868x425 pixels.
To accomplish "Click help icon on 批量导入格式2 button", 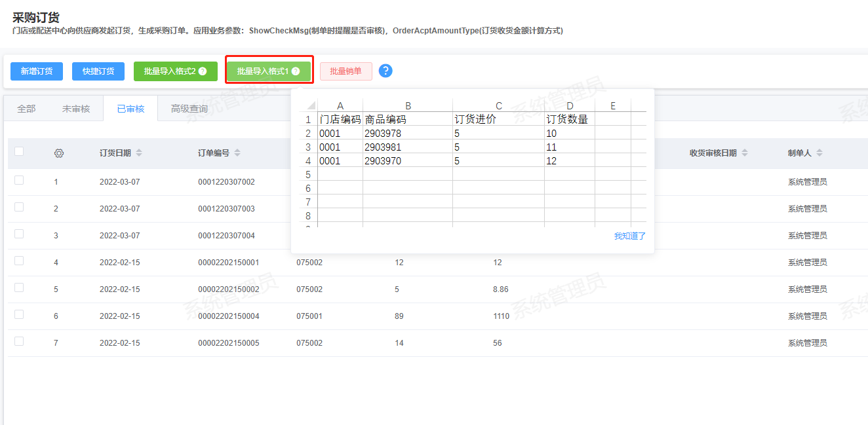I will tap(203, 71).
